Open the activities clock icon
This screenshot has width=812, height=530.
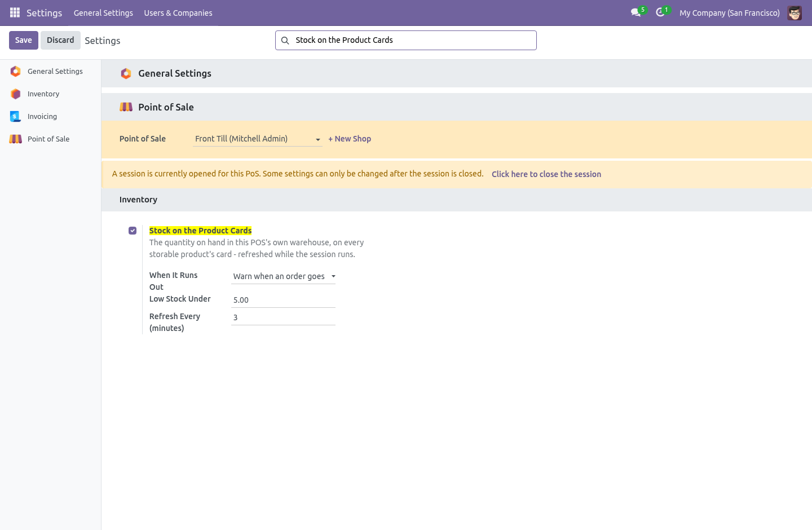click(660, 12)
